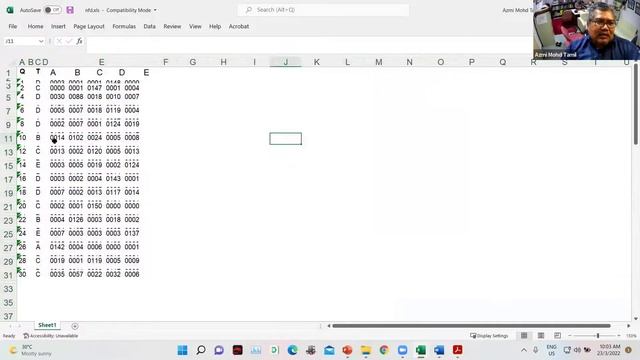Screen dimensions: 640x360
Task: Click the Enter formula checkmark icon
Action: pyautogui.click(x=69, y=41)
